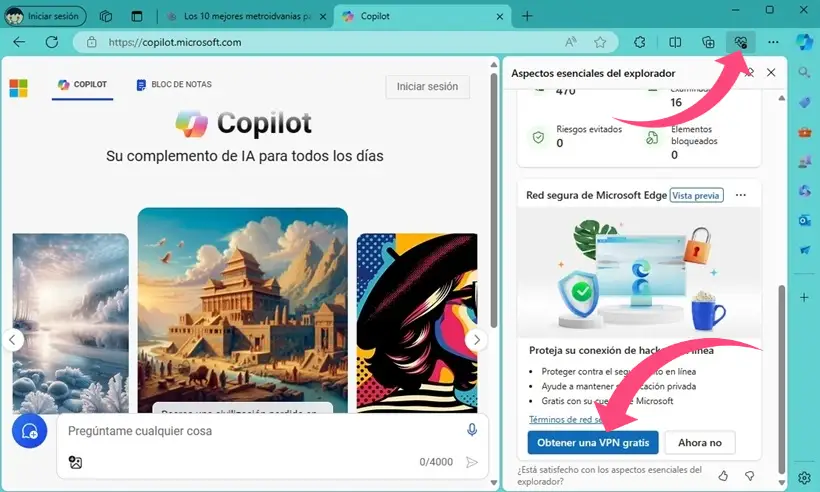View site information lock icon
This screenshot has width=820, height=492.
92,42
